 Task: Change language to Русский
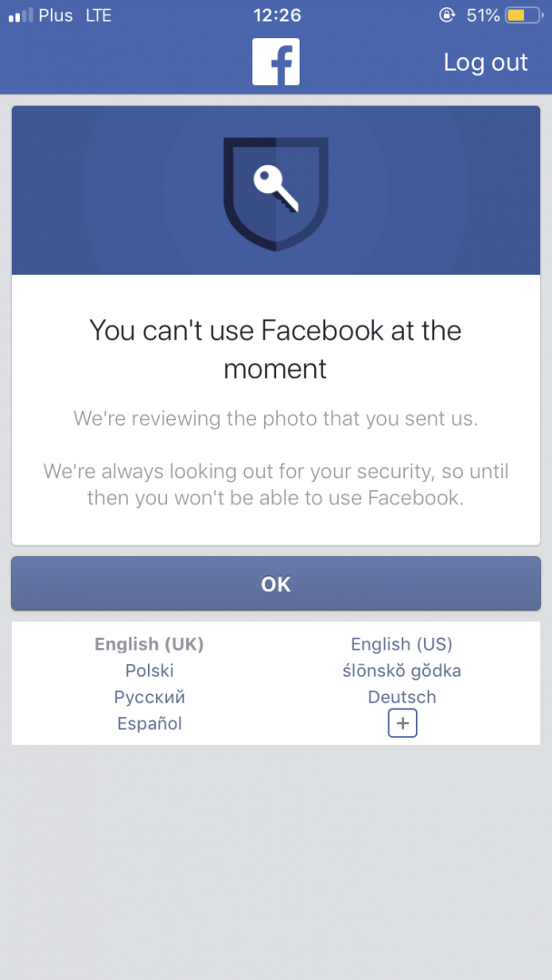[x=149, y=697]
